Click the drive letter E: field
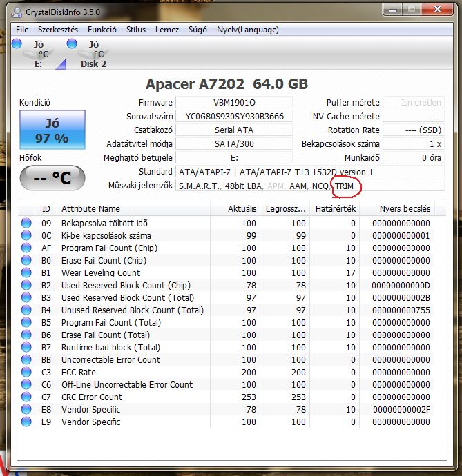Screen dimensions: 462x476 click(234, 158)
